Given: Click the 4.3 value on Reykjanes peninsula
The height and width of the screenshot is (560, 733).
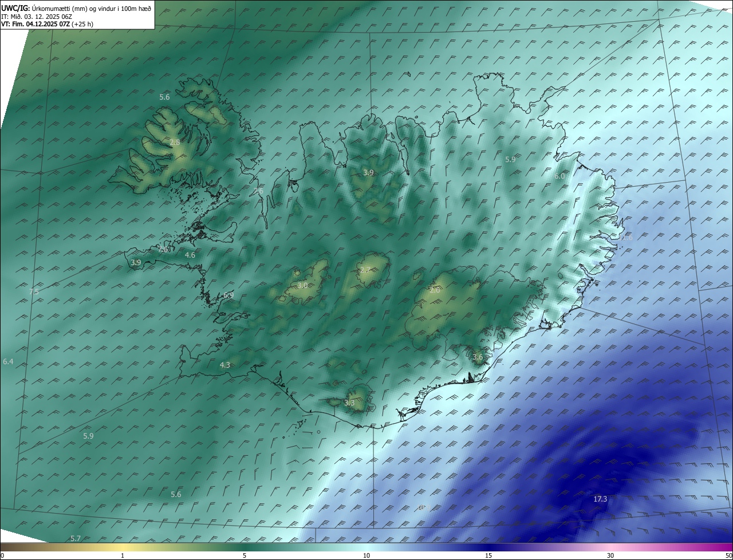Looking at the screenshot, I should [x=225, y=365].
